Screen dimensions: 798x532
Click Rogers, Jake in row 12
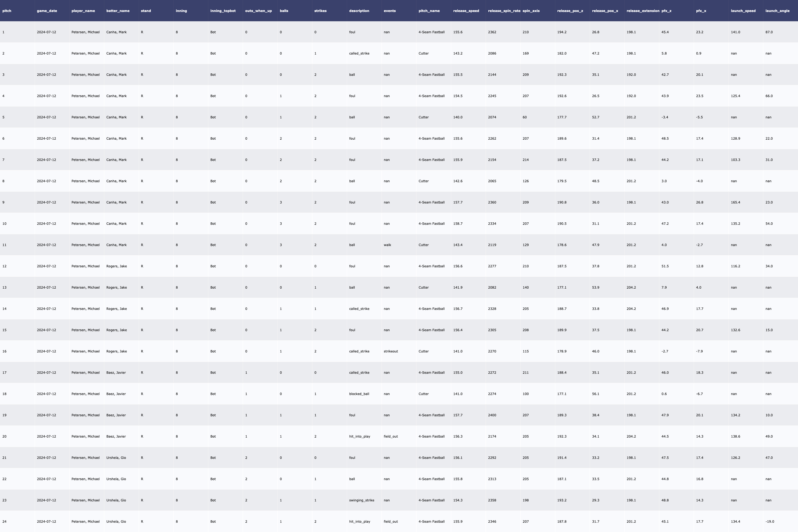117,266
